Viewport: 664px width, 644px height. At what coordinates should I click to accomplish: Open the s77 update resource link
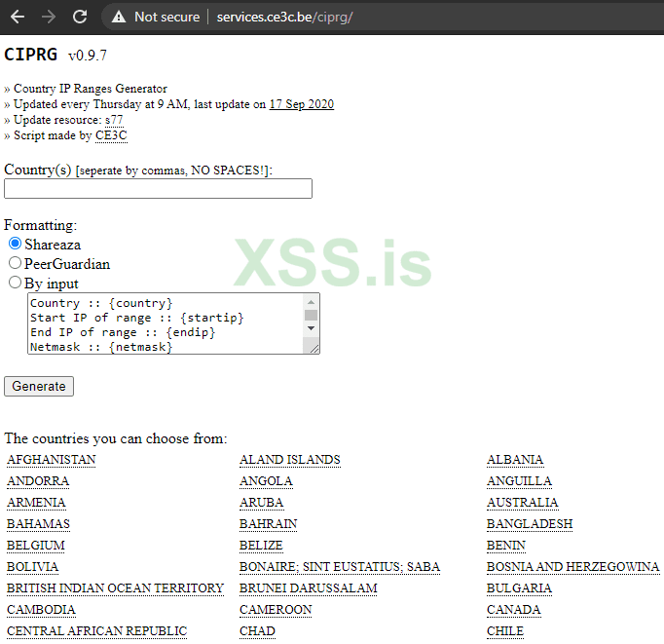point(114,120)
